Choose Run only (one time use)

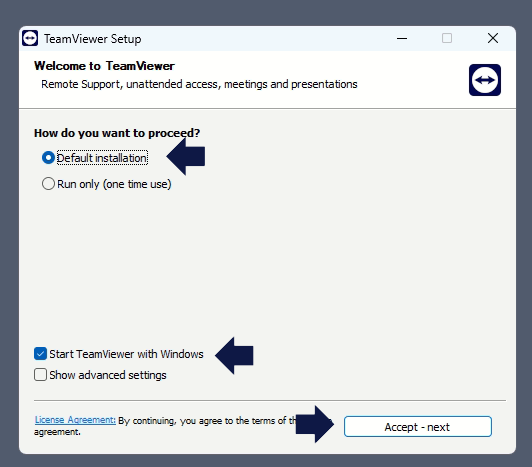pyautogui.click(x=48, y=184)
